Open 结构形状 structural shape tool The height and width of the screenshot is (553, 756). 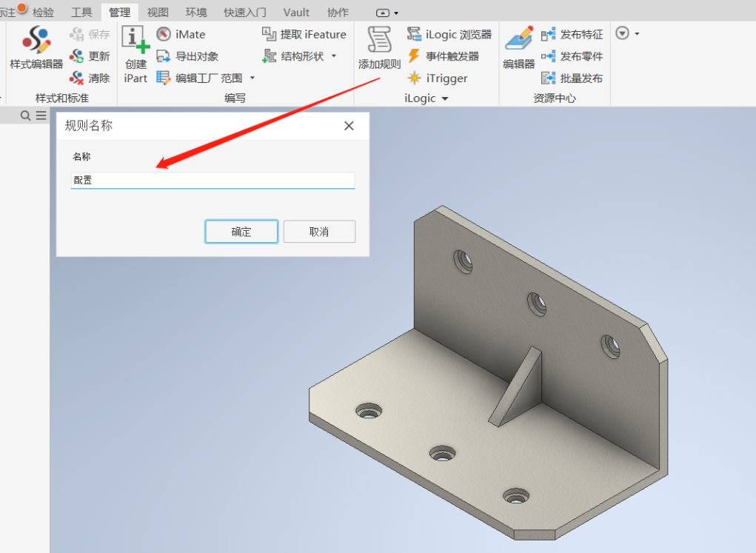[x=293, y=56]
